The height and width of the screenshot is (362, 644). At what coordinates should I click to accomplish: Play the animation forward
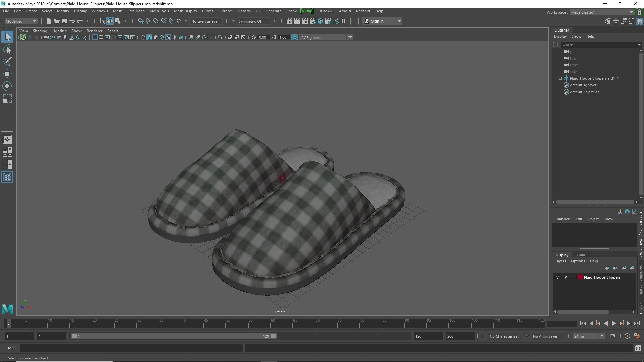pyautogui.click(x=613, y=323)
